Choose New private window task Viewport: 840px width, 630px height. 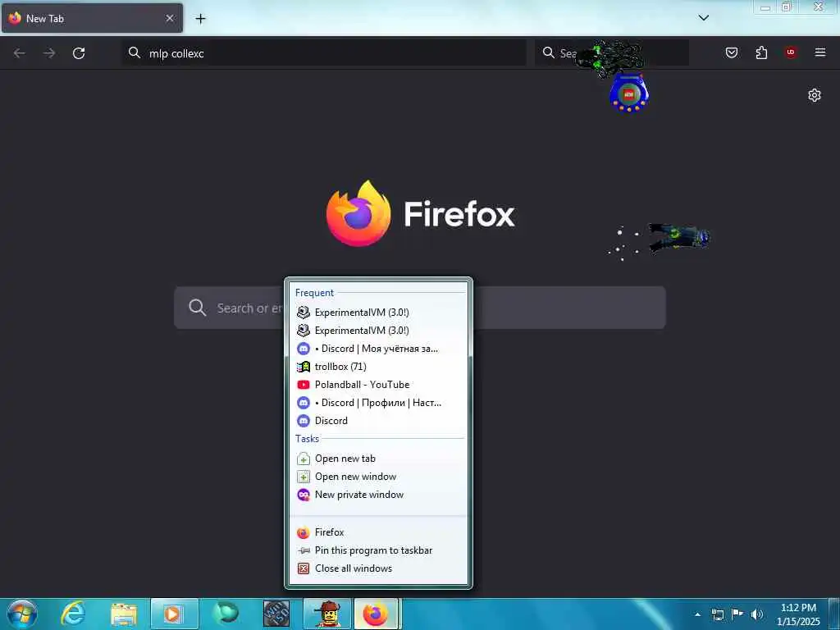point(378,495)
